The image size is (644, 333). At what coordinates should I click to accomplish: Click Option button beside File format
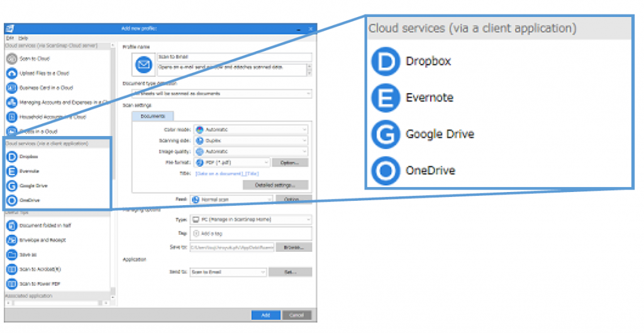tap(290, 163)
